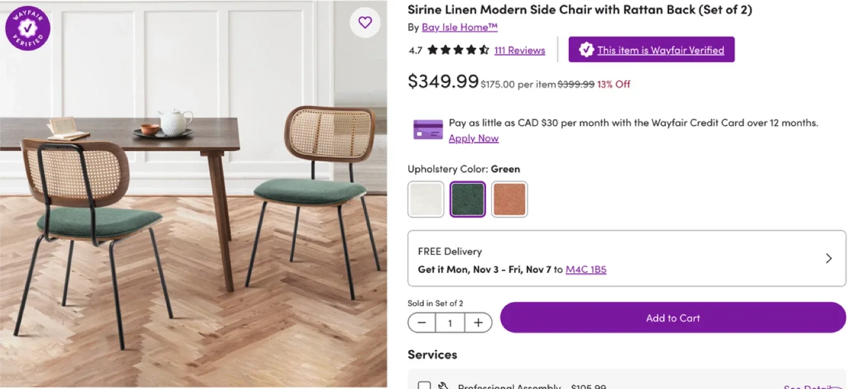Click the wrench icon next to Professional Assembly
This screenshot has width=868, height=389.
coord(444,385)
